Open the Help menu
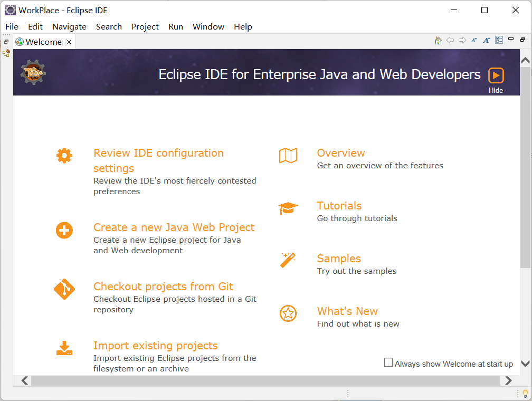532x401 pixels. (x=243, y=27)
